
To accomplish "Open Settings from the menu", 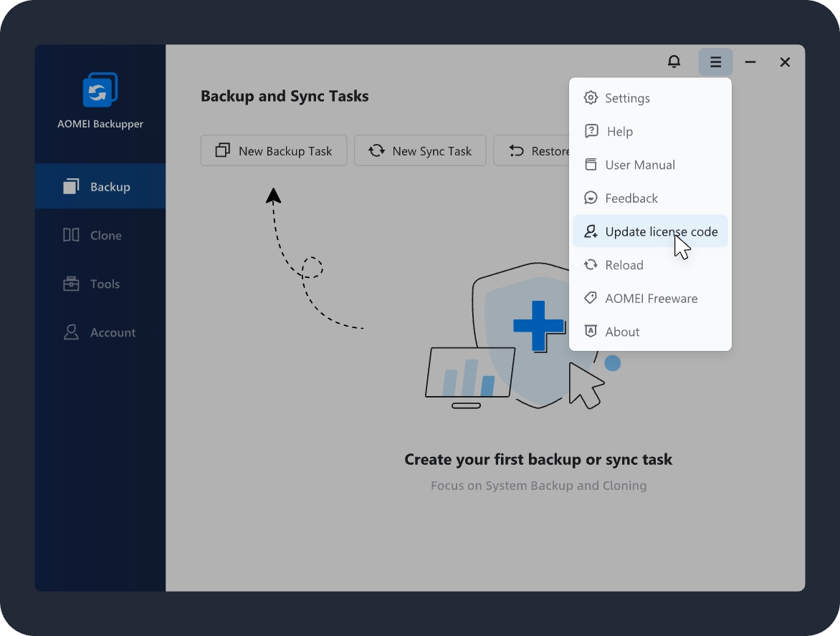I will point(650,98).
